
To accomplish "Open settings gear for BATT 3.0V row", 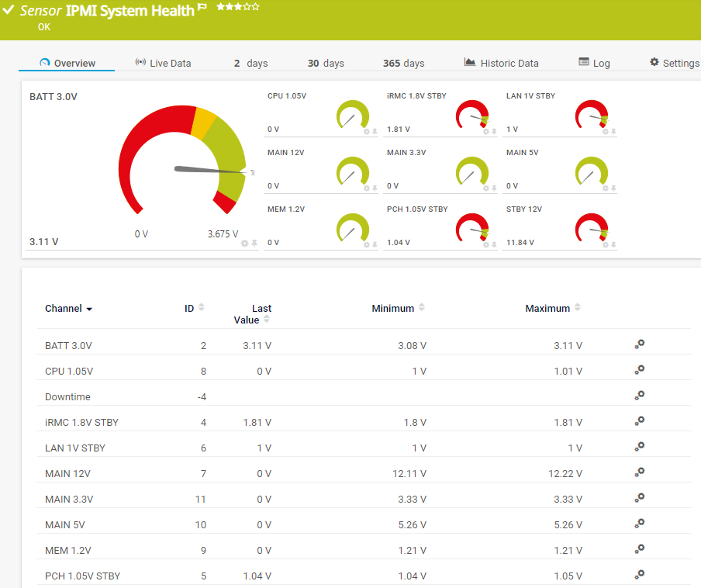I will coord(639,345).
